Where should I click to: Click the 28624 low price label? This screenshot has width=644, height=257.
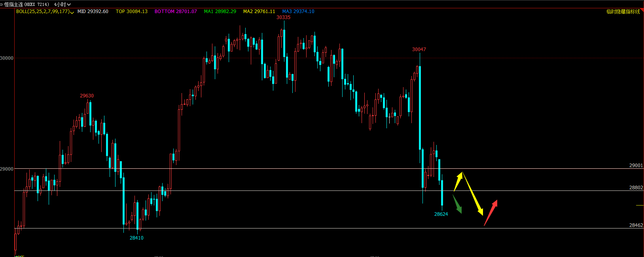(441, 214)
